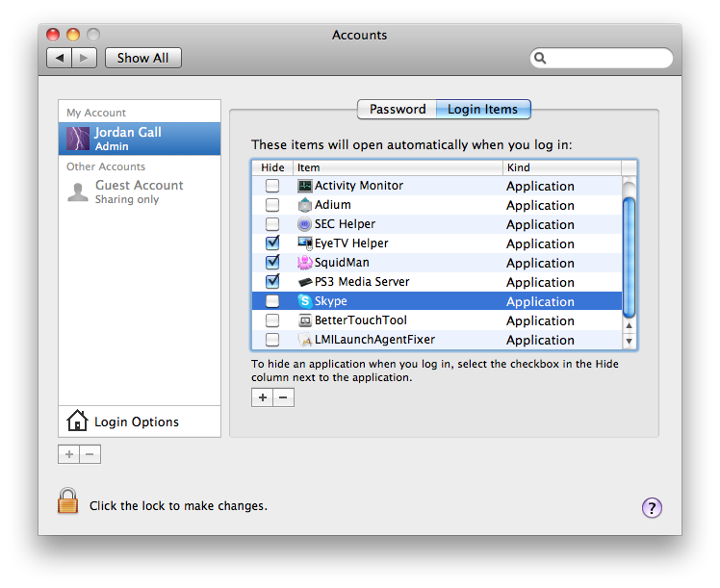The width and height of the screenshot is (720, 588).
Task: Remove selected login item with minus button
Action: [284, 397]
